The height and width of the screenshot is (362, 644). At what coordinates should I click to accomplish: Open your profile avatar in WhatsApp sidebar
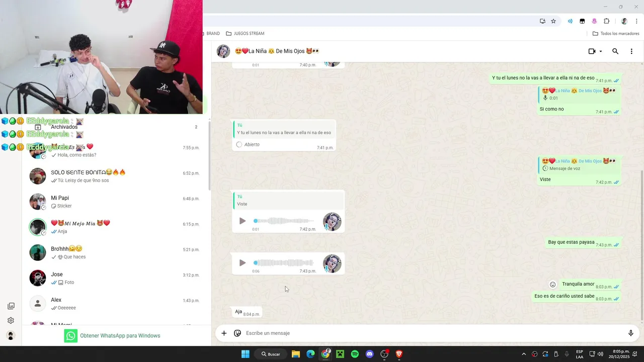(11, 335)
